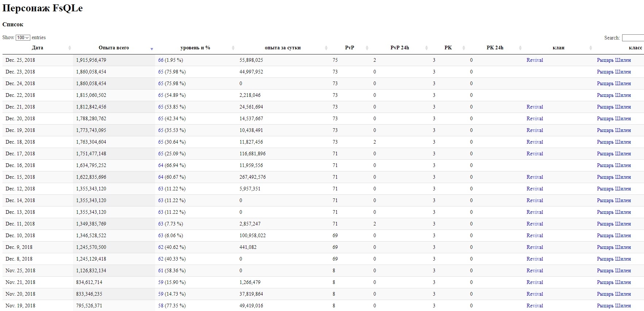The image size is (644, 311).
Task: Open Revival clan link for Dec. 25, 2018
Action: point(535,60)
